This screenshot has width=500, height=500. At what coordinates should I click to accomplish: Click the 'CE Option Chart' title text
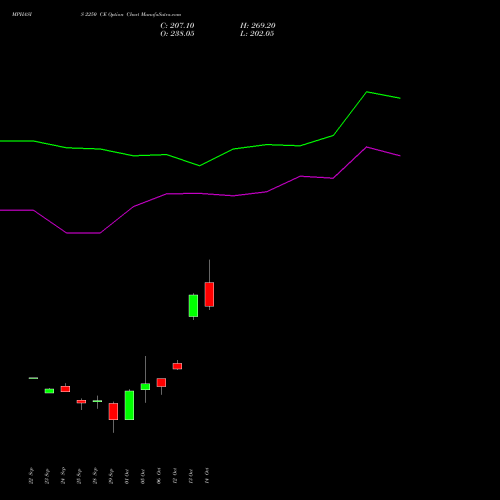pos(120,15)
